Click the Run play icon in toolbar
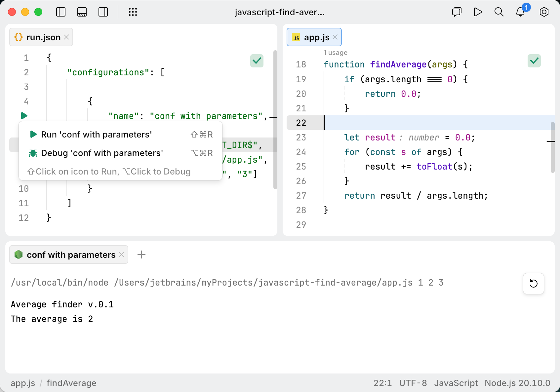This screenshot has width=560, height=392. [x=478, y=12]
